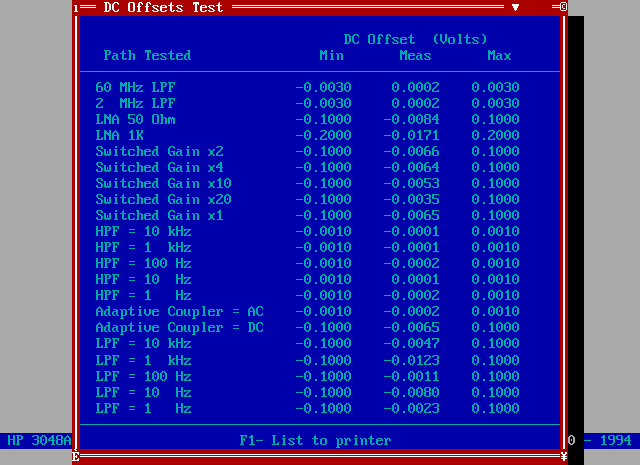Viewport: 640px width, 465px height.
Task: Select the HPF = 1 kHz row label
Action: [x=143, y=247]
